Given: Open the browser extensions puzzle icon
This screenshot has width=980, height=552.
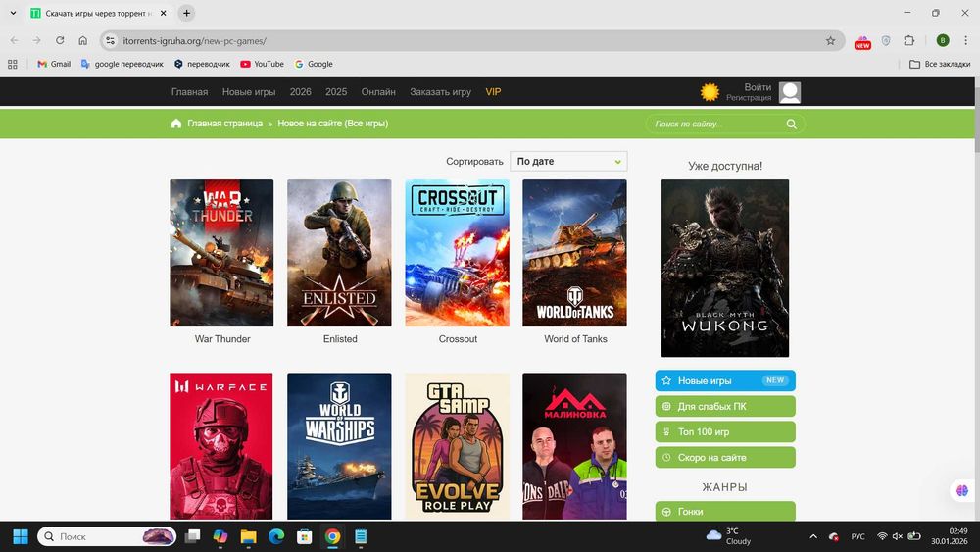Looking at the screenshot, I should (x=908, y=40).
